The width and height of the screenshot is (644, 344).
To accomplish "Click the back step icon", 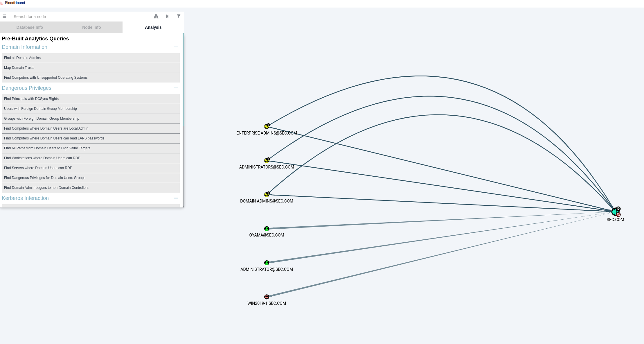I will (167, 16).
